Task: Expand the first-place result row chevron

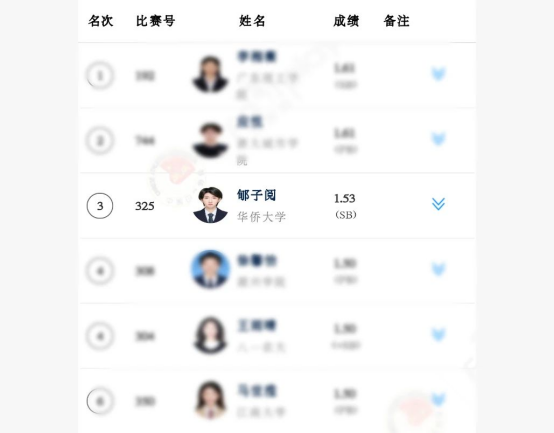Action: [x=438, y=74]
